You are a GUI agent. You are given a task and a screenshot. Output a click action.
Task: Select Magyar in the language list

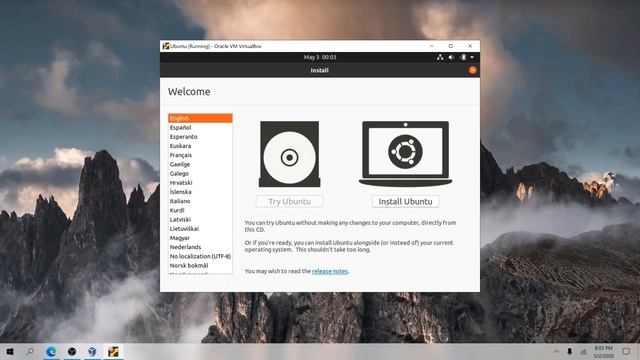tap(200, 238)
